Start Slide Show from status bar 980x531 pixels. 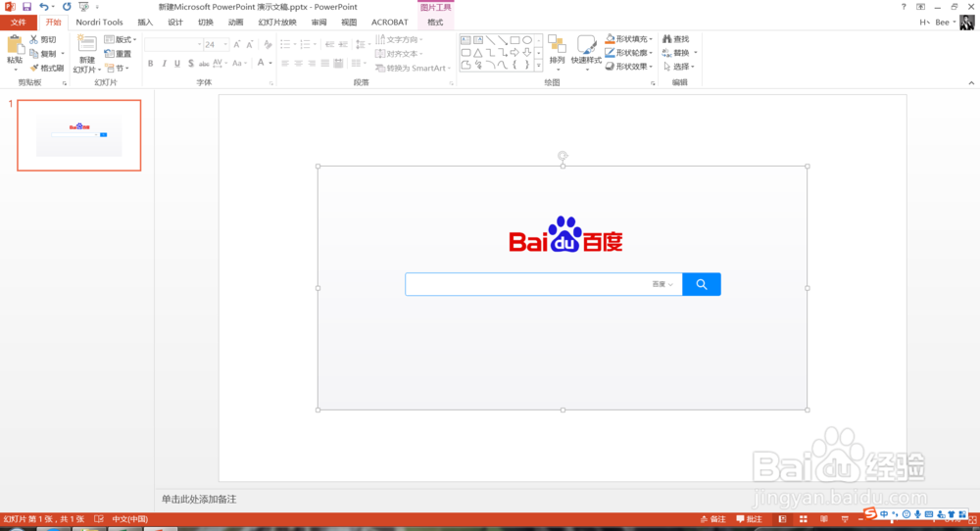845,519
